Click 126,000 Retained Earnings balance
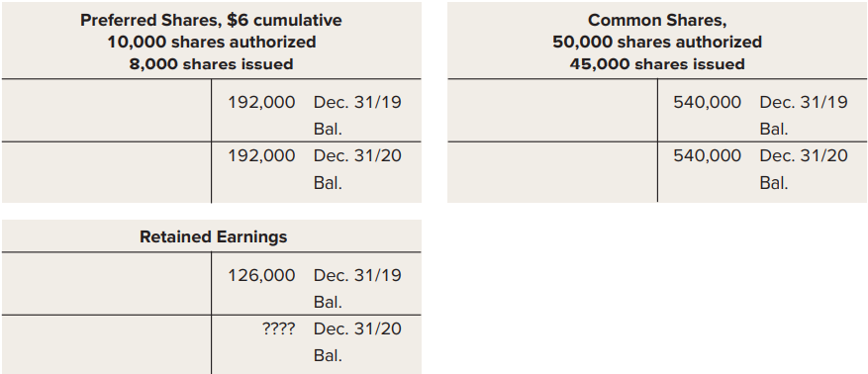 (262, 275)
